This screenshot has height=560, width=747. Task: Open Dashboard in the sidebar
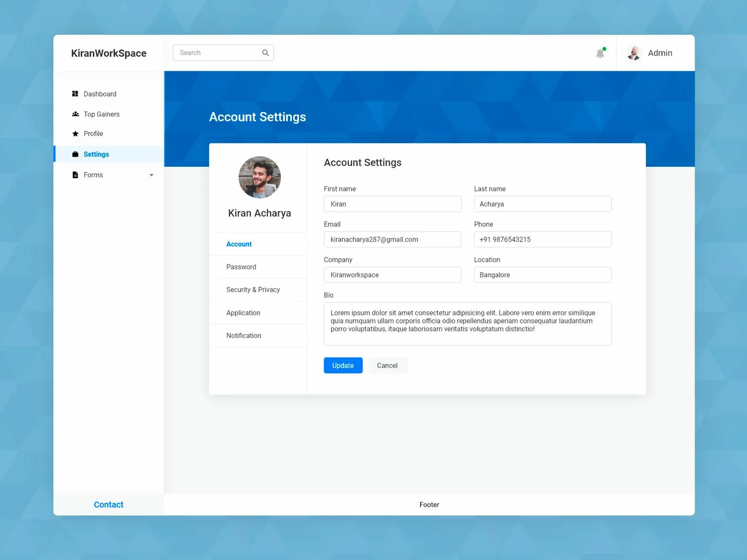click(x=109, y=94)
